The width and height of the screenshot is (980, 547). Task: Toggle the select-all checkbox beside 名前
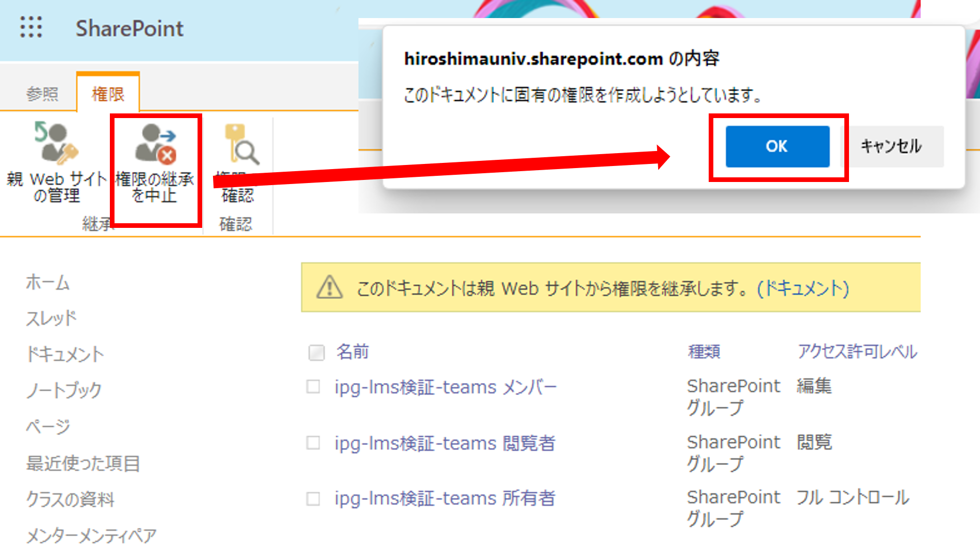point(316,353)
